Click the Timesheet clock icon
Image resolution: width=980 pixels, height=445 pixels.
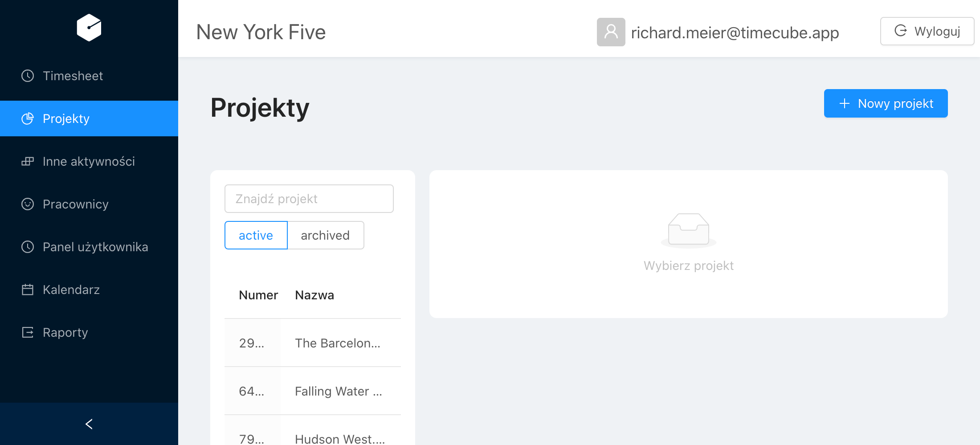[x=28, y=76]
